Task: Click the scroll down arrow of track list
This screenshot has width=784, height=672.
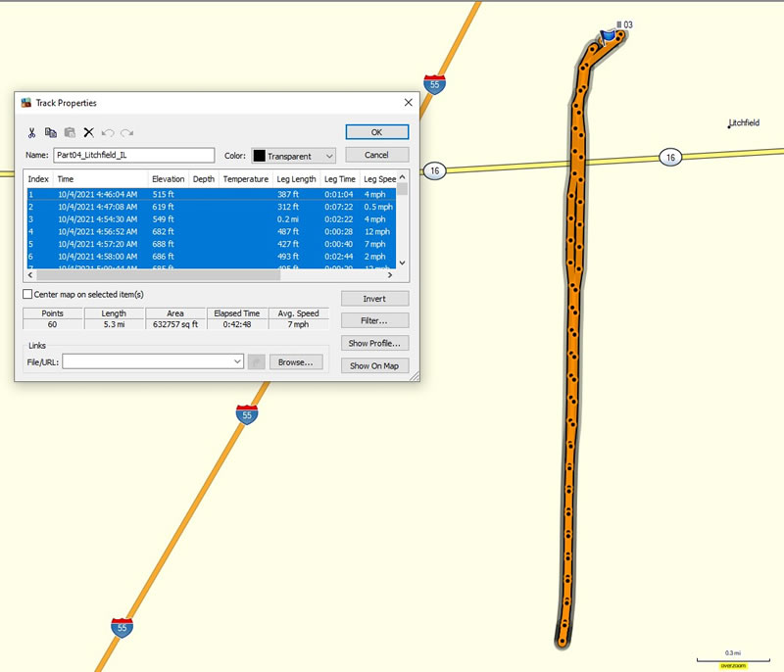Action: point(403,263)
